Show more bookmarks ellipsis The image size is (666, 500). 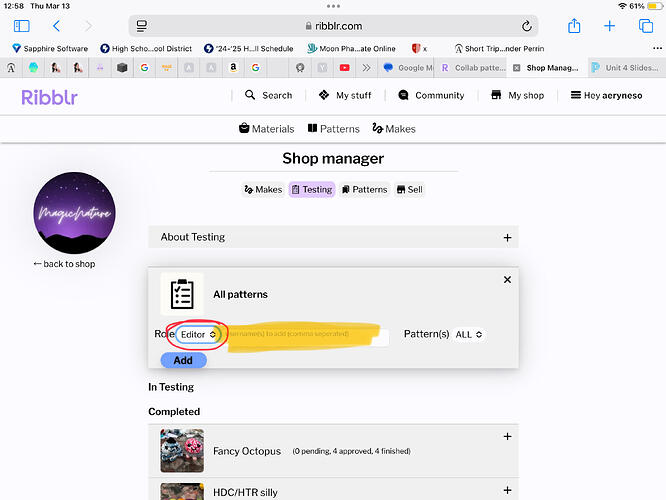click(657, 48)
